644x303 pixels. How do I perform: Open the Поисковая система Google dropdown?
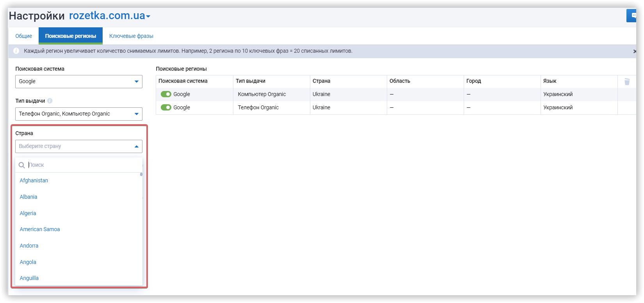tap(79, 82)
